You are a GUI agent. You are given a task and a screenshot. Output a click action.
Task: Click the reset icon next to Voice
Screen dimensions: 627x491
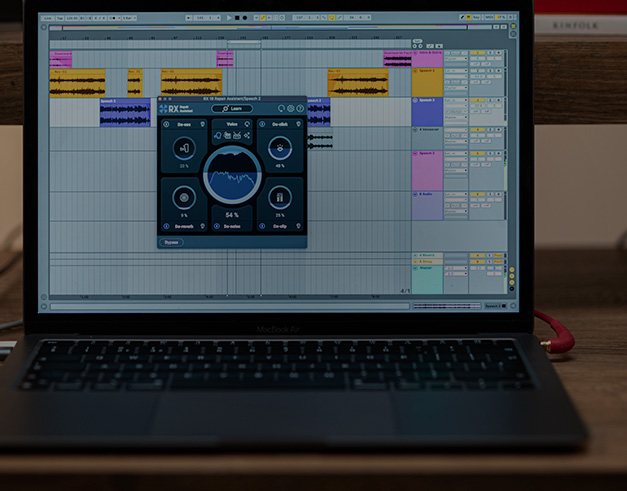(247, 124)
